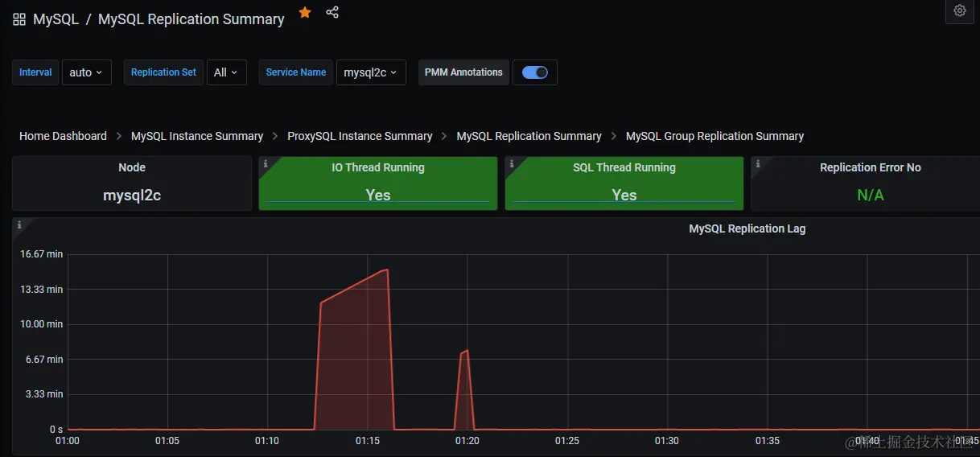The height and width of the screenshot is (457, 980).
Task: Click the 3.33 min axis label
Action: pyautogui.click(x=44, y=394)
